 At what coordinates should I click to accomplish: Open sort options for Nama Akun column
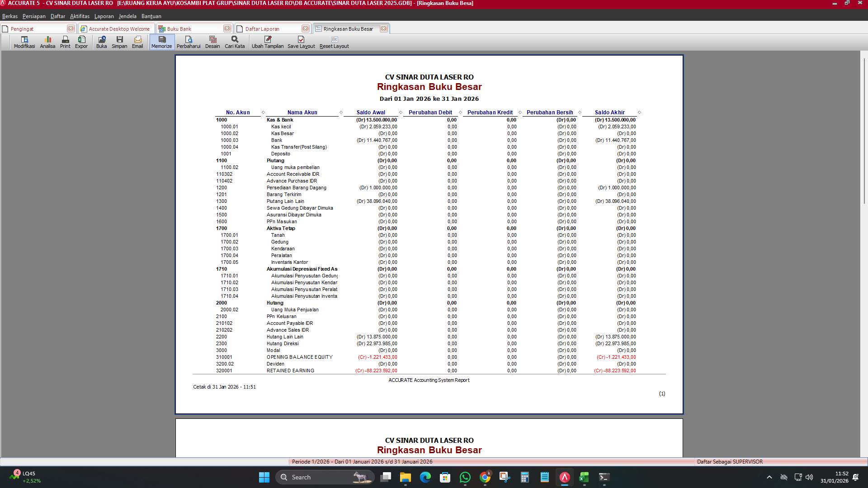pyautogui.click(x=340, y=112)
